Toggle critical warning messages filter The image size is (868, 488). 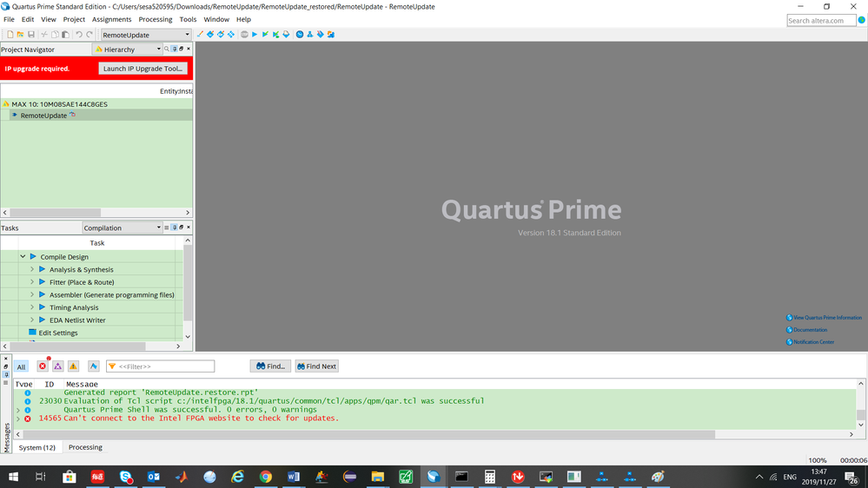[57, 366]
